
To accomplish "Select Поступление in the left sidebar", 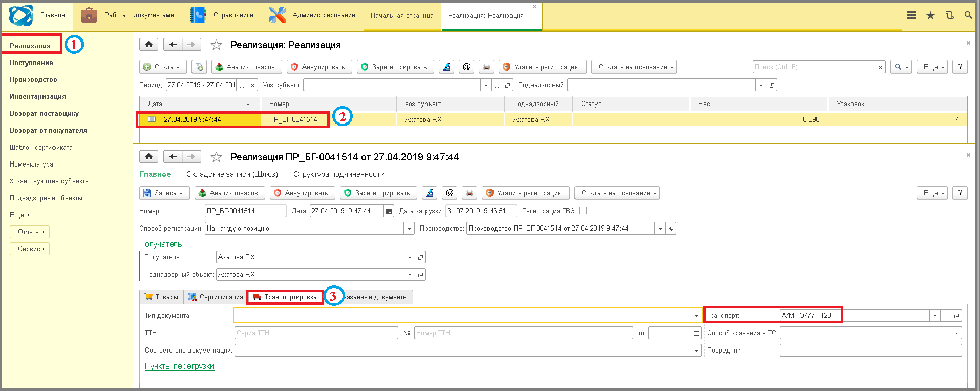I will click(31, 63).
